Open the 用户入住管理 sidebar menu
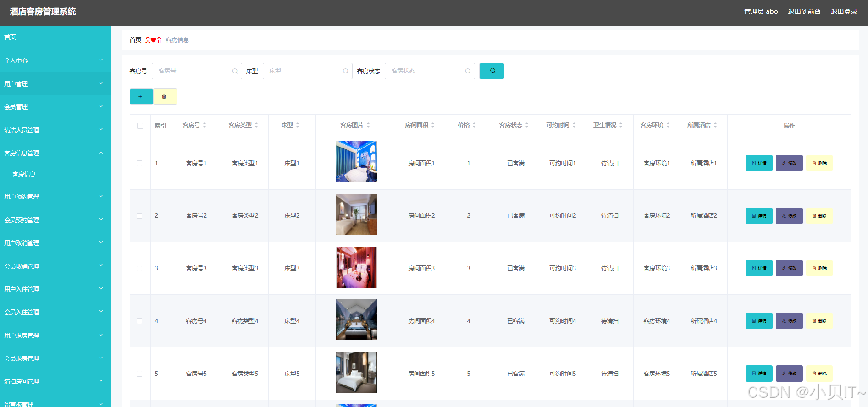Image resolution: width=868 pixels, height=407 pixels. click(x=55, y=289)
